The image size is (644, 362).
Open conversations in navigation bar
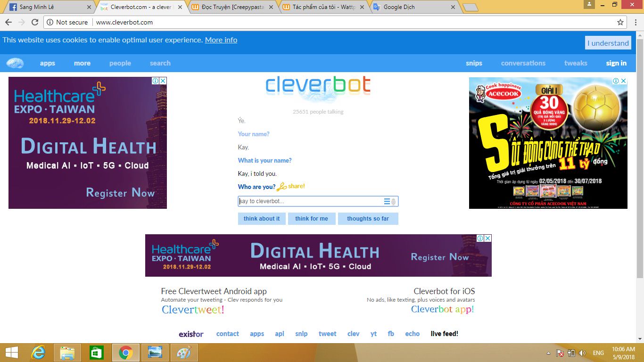coord(523,63)
